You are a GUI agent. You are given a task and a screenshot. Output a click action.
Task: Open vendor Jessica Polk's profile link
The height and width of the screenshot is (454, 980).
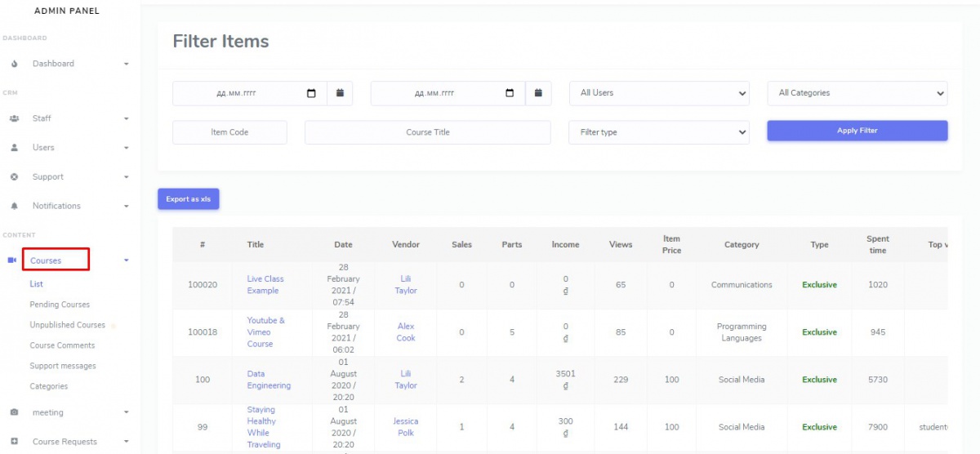(x=406, y=427)
